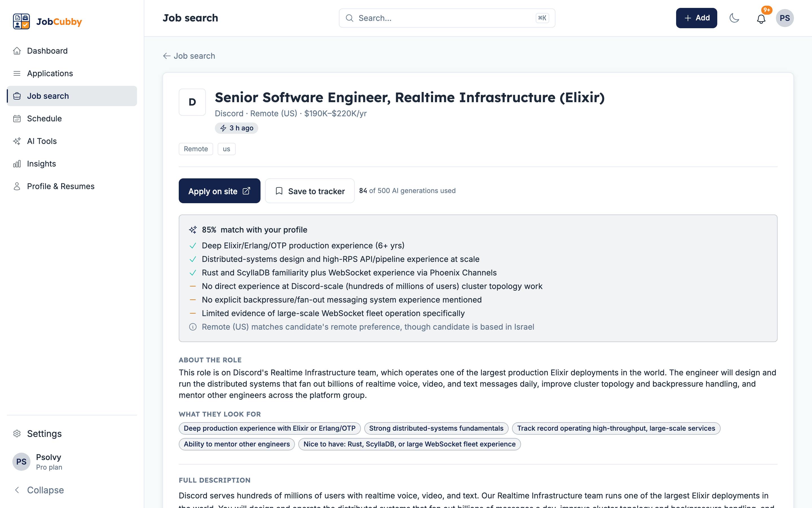This screenshot has height=508, width=812.
Task: Click the Discord company logo tile
Action: coord(192,102)
